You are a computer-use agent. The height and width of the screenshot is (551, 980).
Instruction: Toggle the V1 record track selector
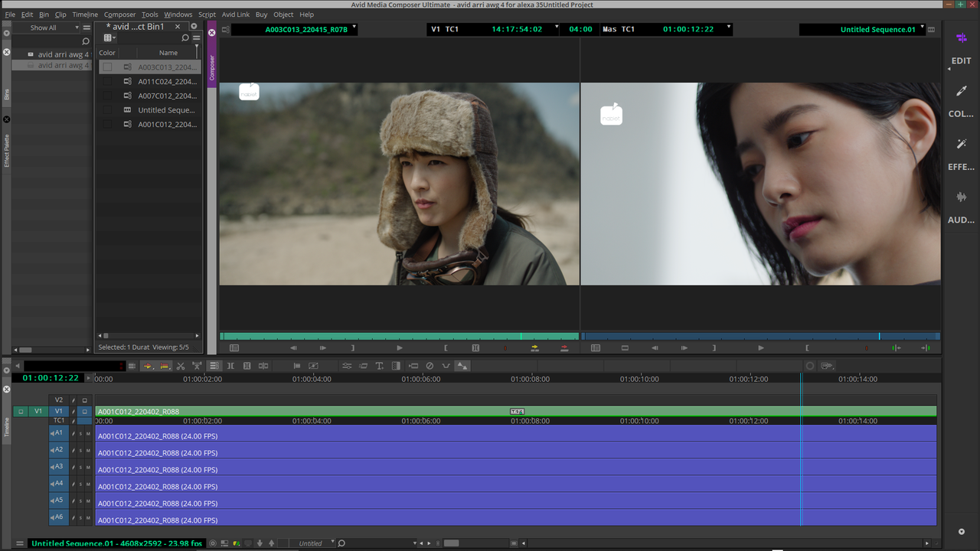(x=59, y=411)
